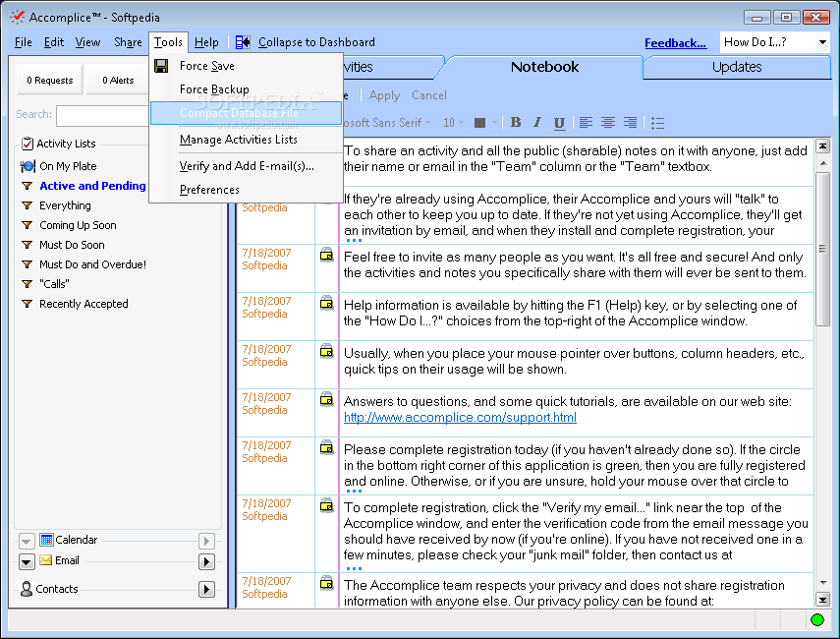Click the Email envelope icon
840x639 pixels.
(x=46, y=560)
